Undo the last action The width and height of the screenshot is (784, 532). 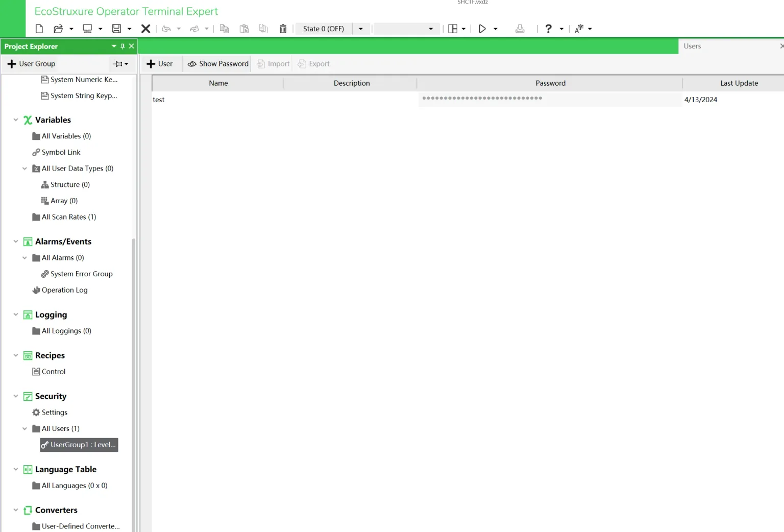click(166, 29)
